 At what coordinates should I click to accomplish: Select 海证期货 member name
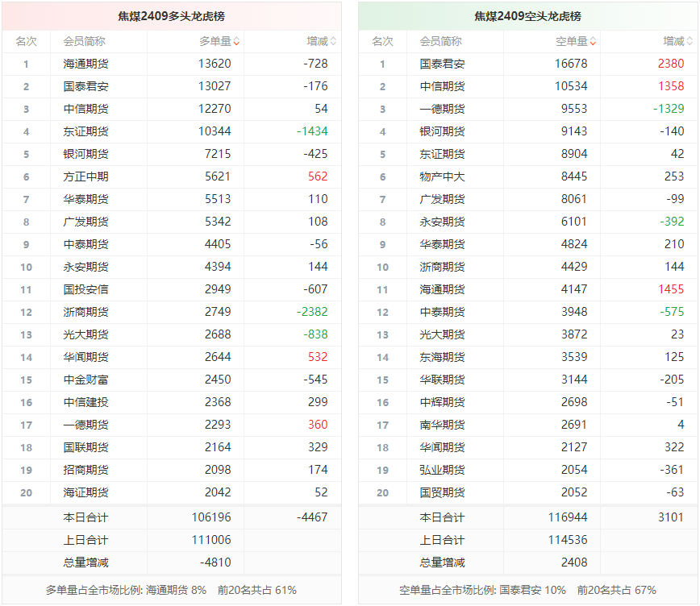85,492
